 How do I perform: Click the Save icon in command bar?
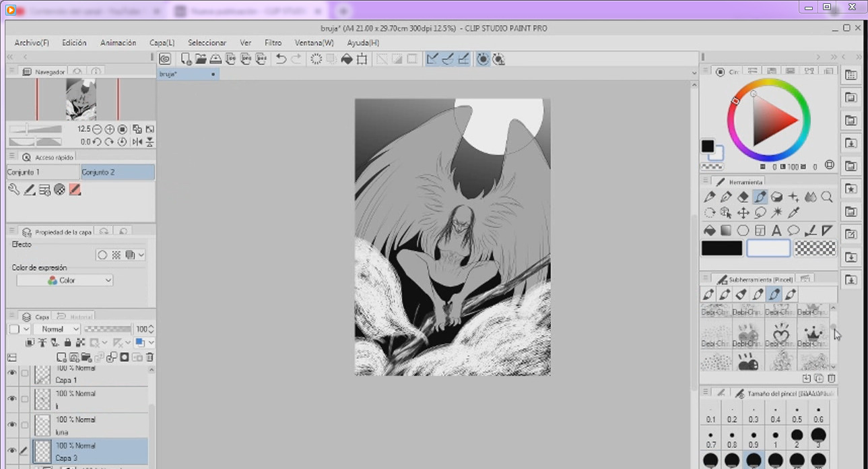215,59
